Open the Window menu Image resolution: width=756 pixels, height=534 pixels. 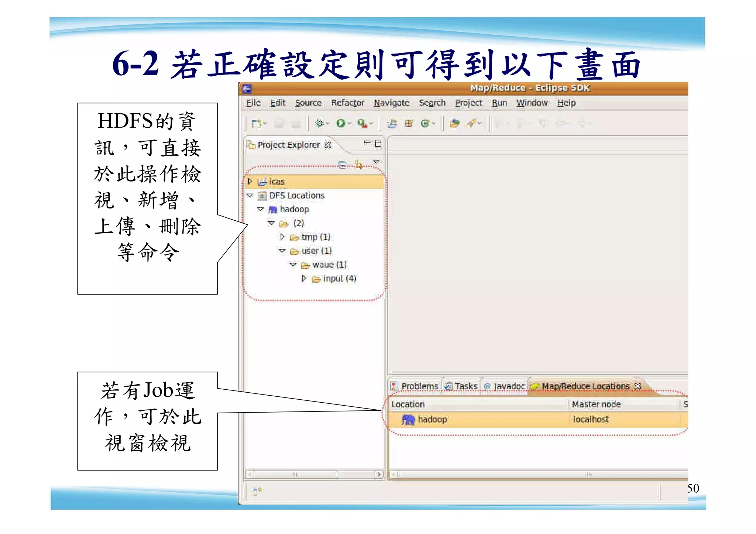532,103
